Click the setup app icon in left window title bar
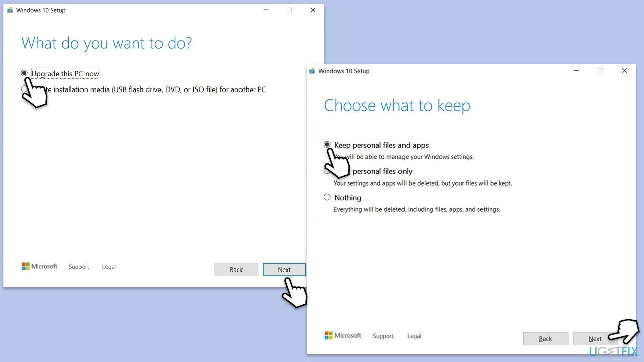Viewport: 644px width, 362px height. (x=10, y=10)
